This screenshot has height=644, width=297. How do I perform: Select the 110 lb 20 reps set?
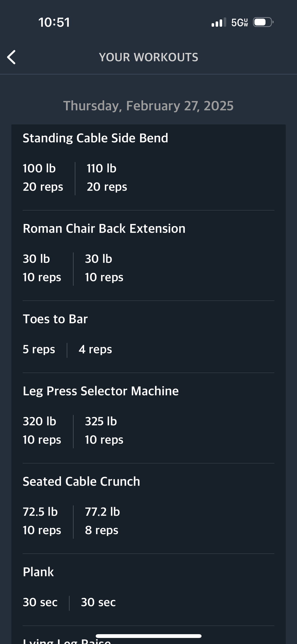tap(107, 178)
